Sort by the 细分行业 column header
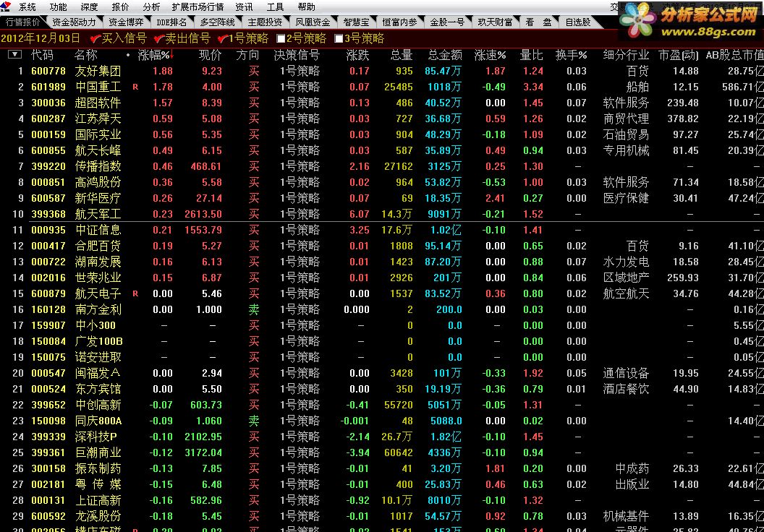 pos(626,55)
